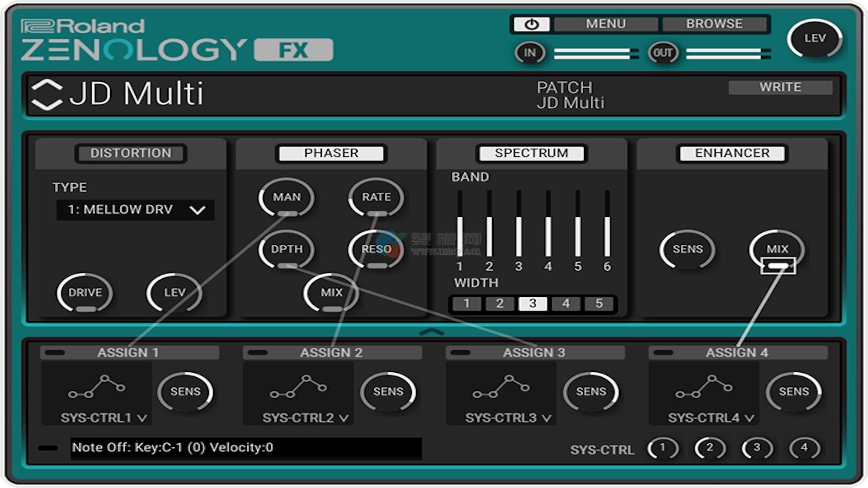Click SYS-CTRL knob 1
Screen dimensions: 868x488
tap(663, 448)
